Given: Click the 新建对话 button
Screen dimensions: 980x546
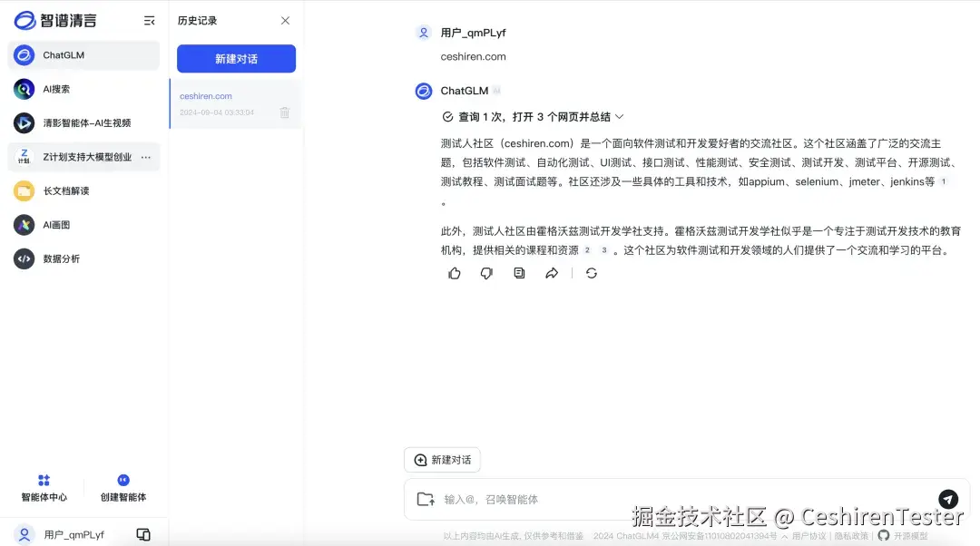Looking at the screenshot, I should 235,58.
